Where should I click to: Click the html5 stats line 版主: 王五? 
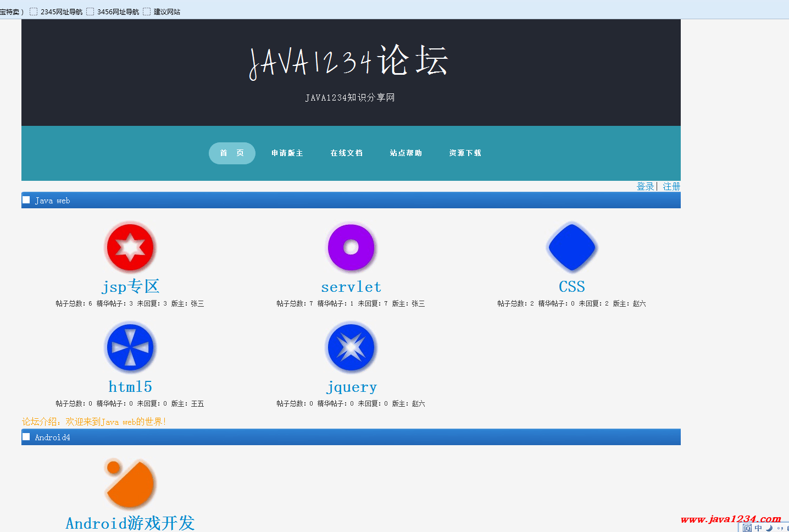(x=130, y=403)
